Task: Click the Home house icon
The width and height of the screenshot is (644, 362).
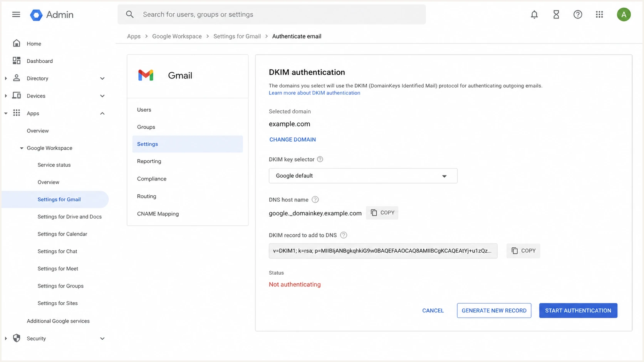Action: coord(17,43)
